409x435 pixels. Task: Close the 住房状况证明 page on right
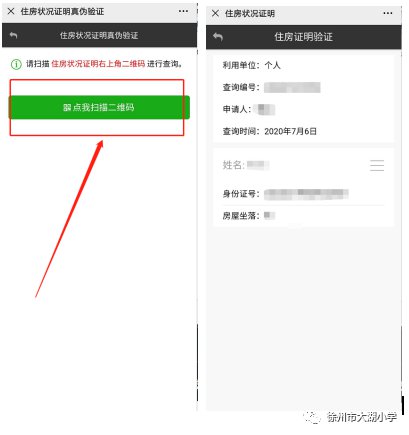[215, 13]
